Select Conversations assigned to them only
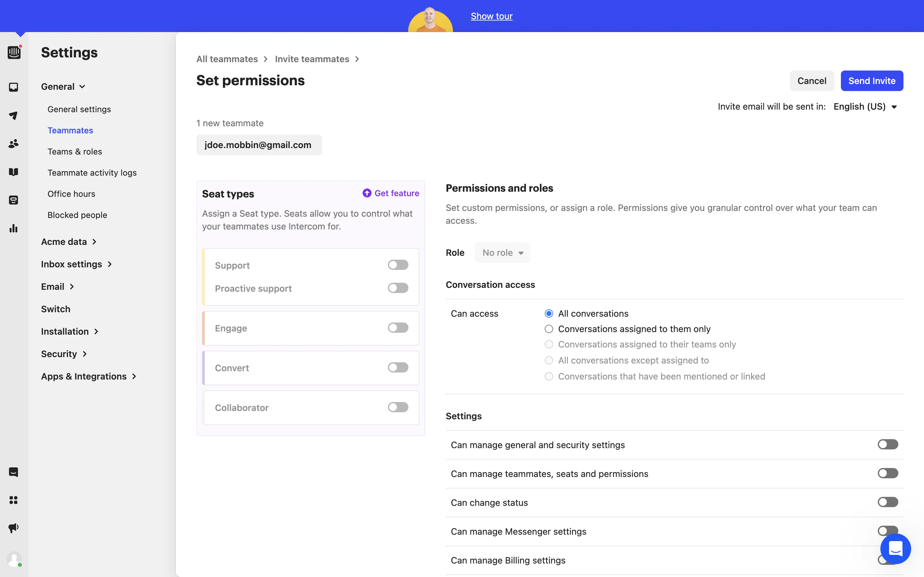This screenshot has width=924, height=577. tap(549, 329)
